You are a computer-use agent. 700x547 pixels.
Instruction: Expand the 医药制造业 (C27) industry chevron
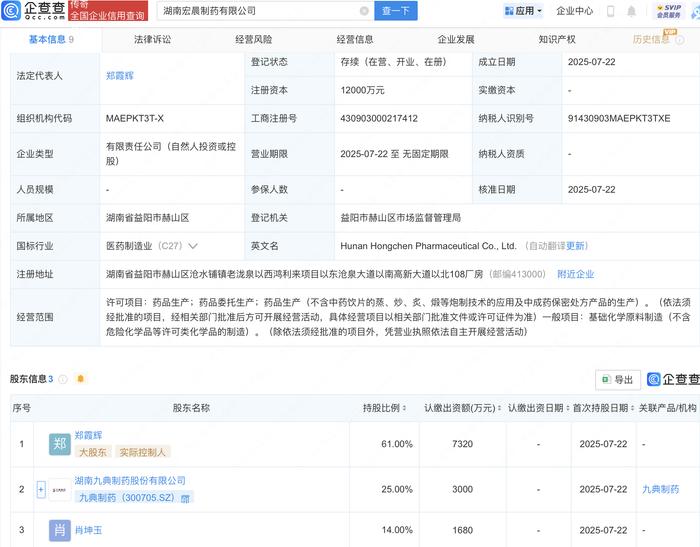pos(193,246)
